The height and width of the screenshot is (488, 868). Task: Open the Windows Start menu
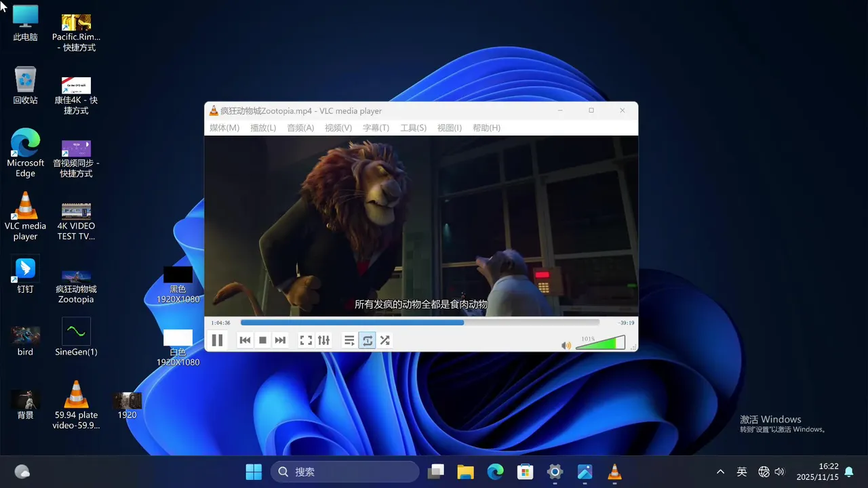(x=254, y=472)
